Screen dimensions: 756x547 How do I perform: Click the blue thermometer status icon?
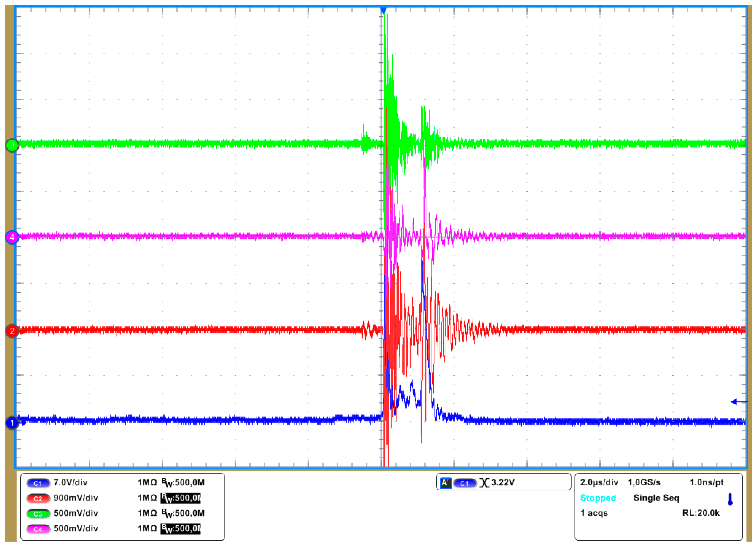tap(730, 499)
